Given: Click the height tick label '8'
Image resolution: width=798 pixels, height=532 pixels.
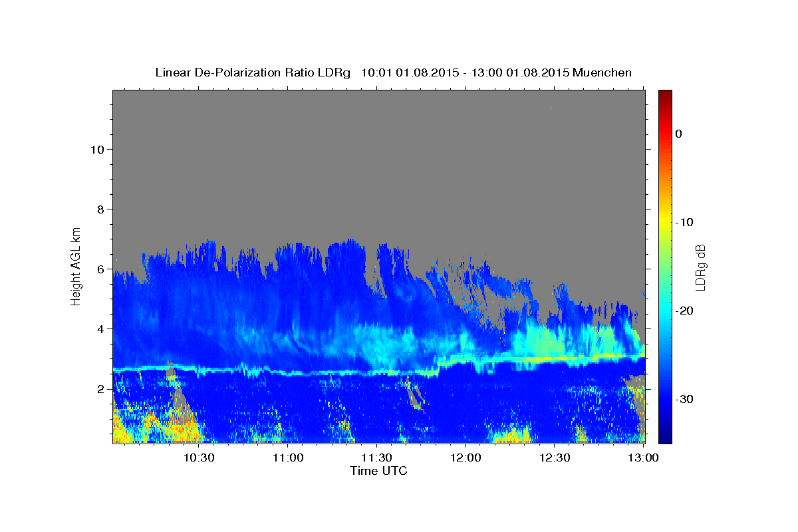Looking at the screenshot, I should [100, 209].
